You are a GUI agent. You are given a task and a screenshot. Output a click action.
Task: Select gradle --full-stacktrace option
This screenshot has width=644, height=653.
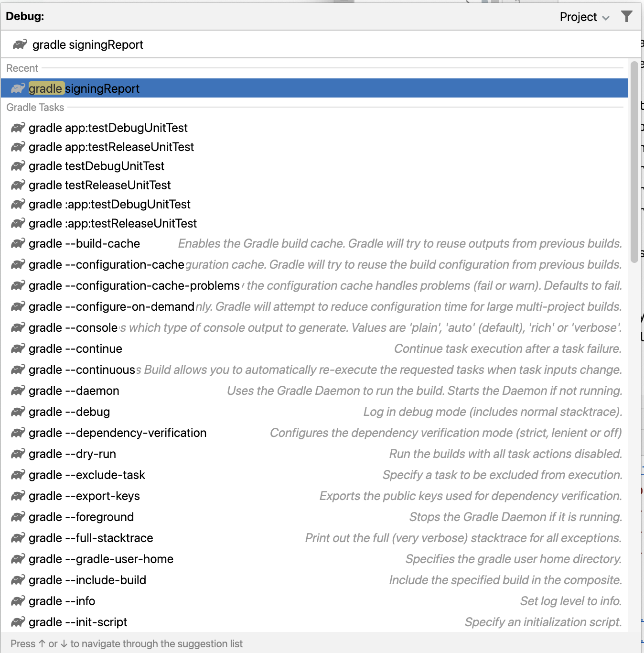point(314,538)
